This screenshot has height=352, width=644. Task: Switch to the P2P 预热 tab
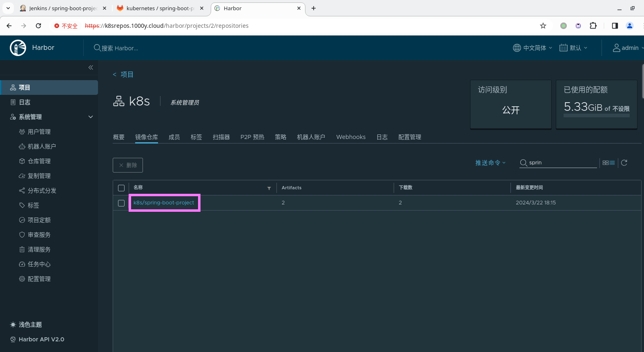point(252,137)
